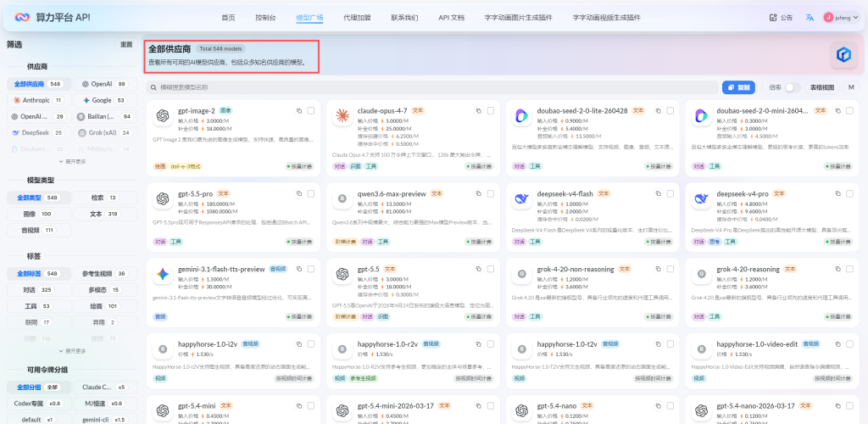
Task: Copy the gpt-5.5 model name
Action: pos(479,269)
